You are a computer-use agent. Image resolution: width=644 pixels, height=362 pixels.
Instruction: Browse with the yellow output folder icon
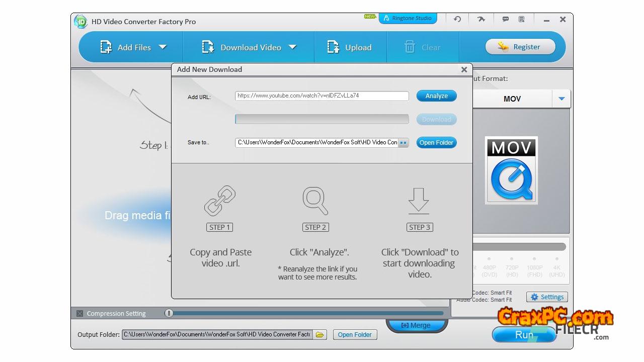tap(319, 334)
